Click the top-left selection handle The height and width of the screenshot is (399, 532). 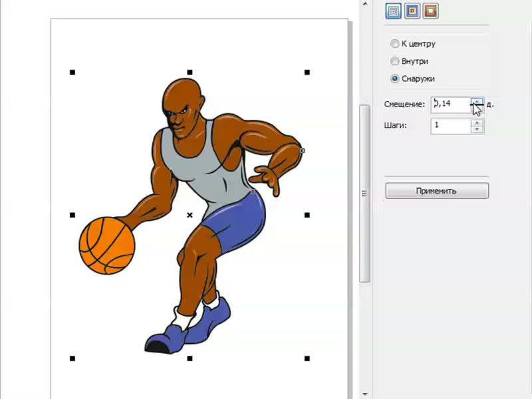tap(72, 72)
